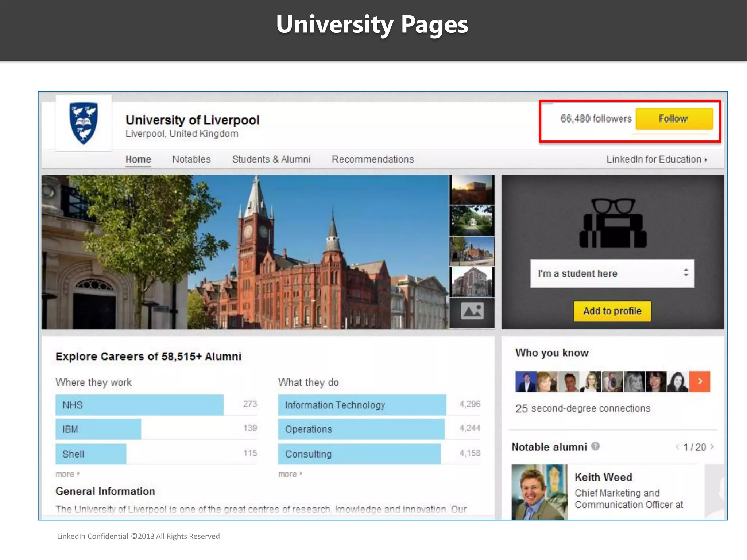Go to next notable alumni with right chevron
The width and height of the screenshot is (747, 560).
coord(712,447)
